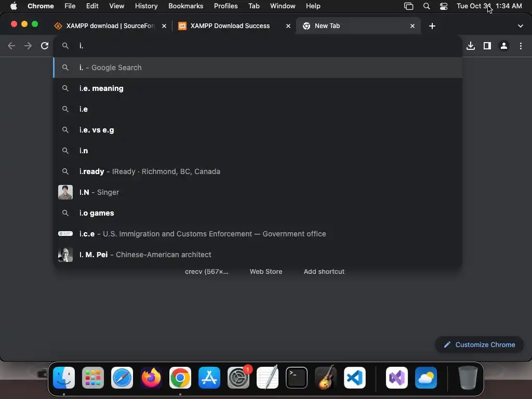The width and height of the screenshot is (532, 399).
Task: Open Launchpad from the Dock
Action: point(93,378)
